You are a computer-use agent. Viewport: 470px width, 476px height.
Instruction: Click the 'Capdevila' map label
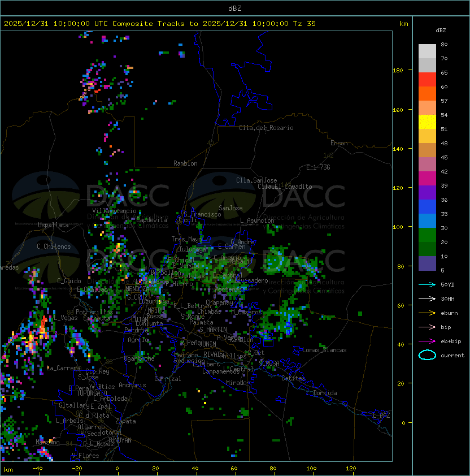click(x=151, y=220)
